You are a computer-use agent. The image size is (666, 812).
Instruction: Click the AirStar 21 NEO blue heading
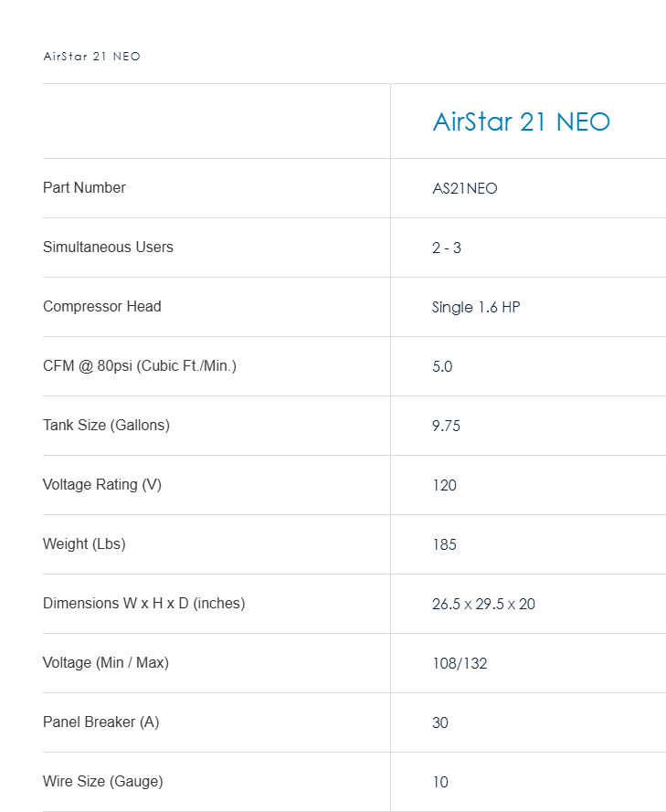521,121
